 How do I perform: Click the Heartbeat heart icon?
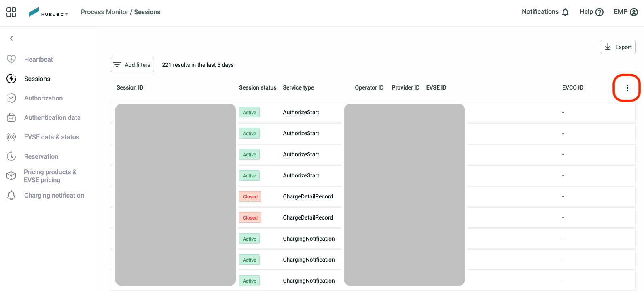tap(11, 59)
